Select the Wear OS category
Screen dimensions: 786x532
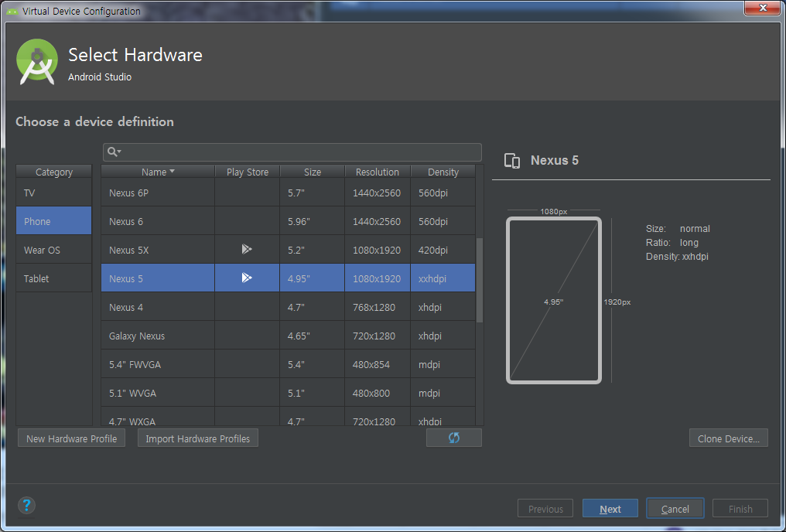53,250
